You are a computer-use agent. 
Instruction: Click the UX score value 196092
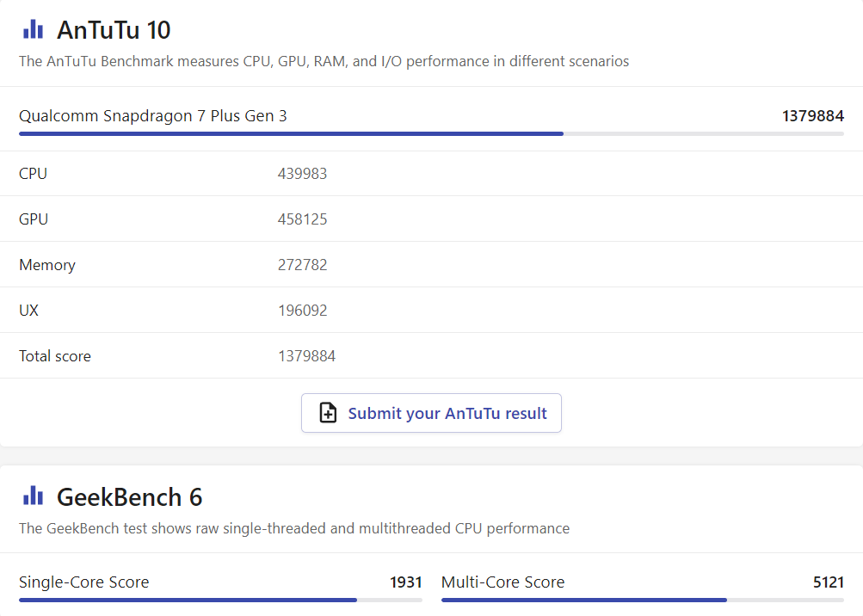[x=302, y=311]
